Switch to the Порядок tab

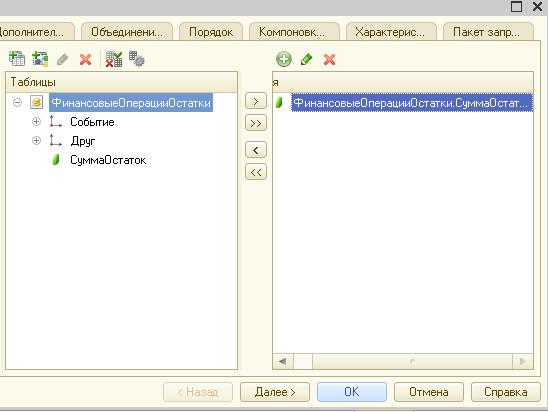(x=211, y=32)
